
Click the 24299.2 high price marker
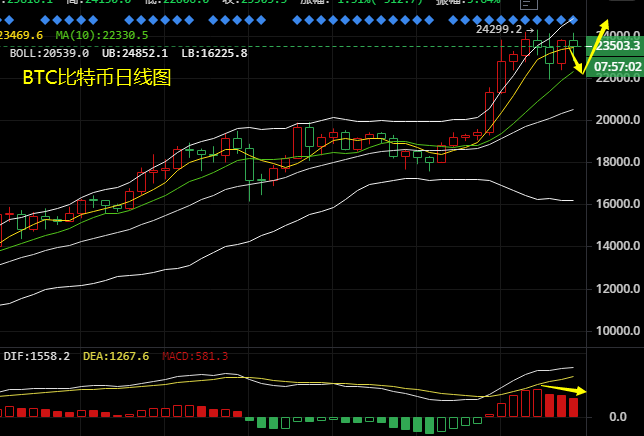point(498,30)
